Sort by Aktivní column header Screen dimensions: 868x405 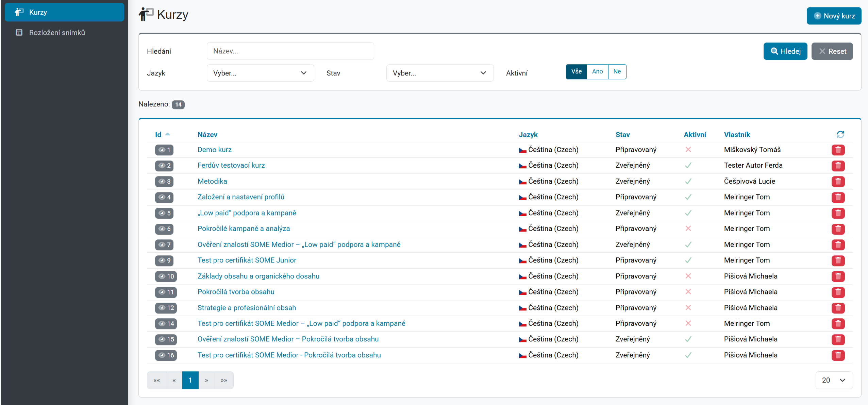pos(695,135)
